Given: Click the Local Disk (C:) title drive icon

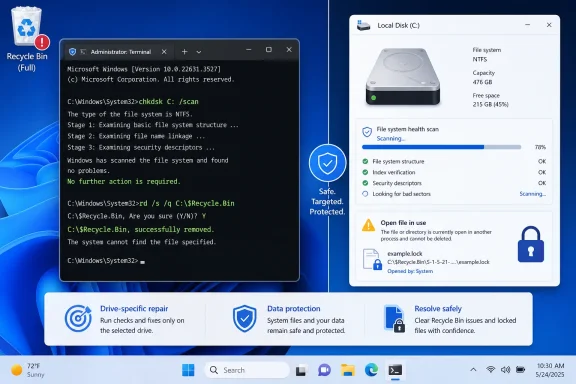Looking at the screenshot, I should pos(363,25).
